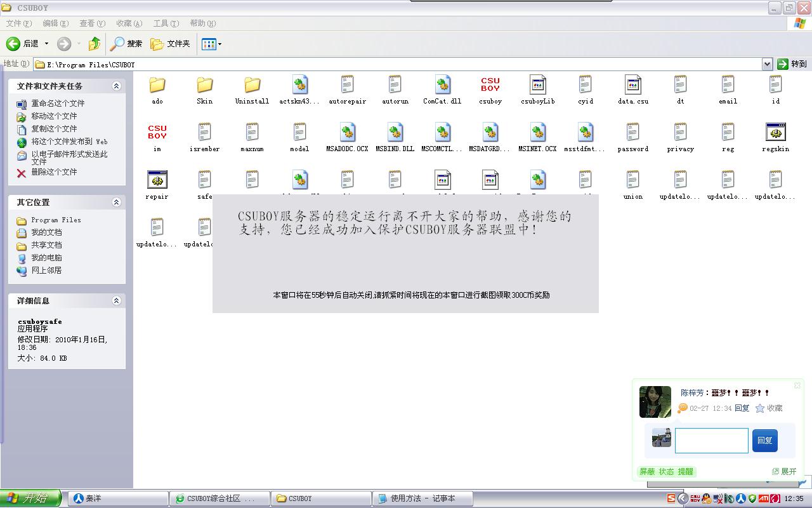
Task: Switch to CSUBOY综合社区 taskbar window
Action: (x=219, y=498)
